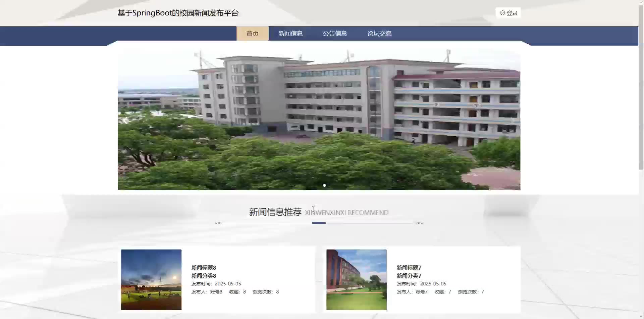
Task: Click the 新闻分类7 category text
Action: click(409, 276)
